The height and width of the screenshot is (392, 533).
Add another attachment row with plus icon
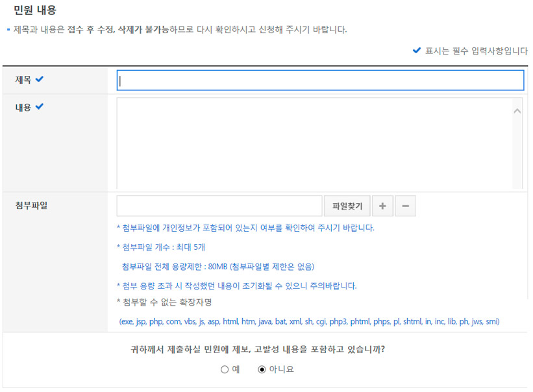coord(382,206)
